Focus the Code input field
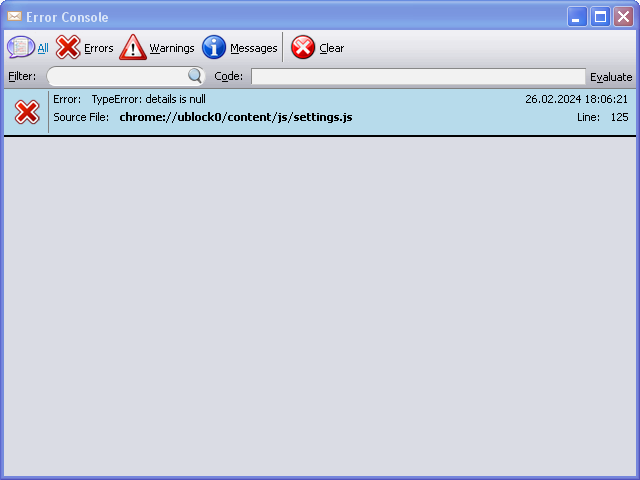The width and height of the screenshot is (640, 480). point(418,76)
